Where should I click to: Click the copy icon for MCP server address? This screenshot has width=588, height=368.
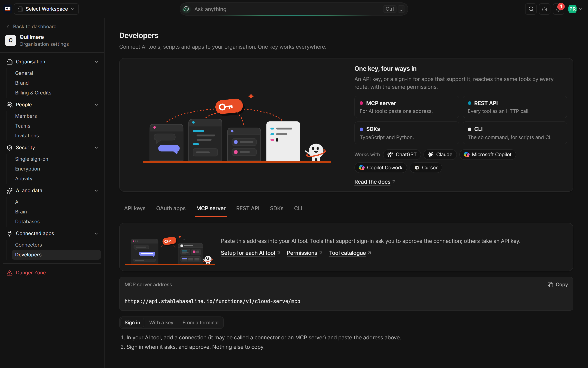[x=550, y=285]
